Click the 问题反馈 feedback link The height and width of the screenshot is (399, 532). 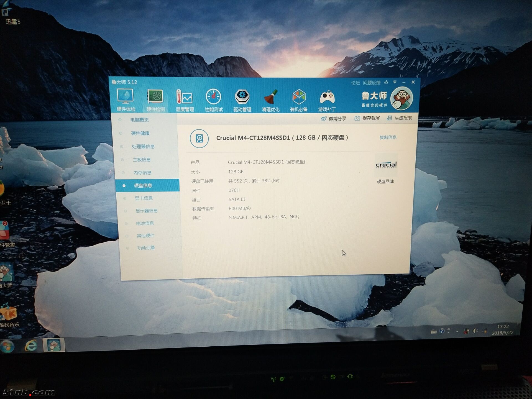pos(373,82)
